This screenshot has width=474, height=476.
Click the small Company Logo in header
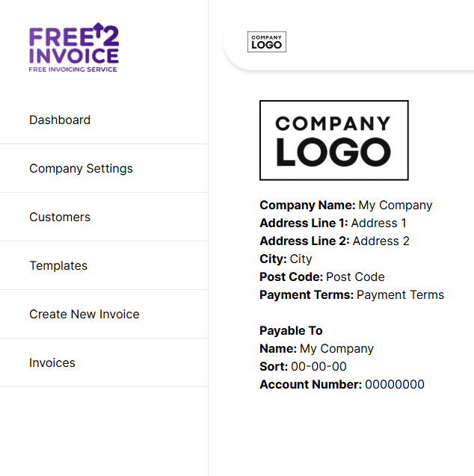click(267, 42)
